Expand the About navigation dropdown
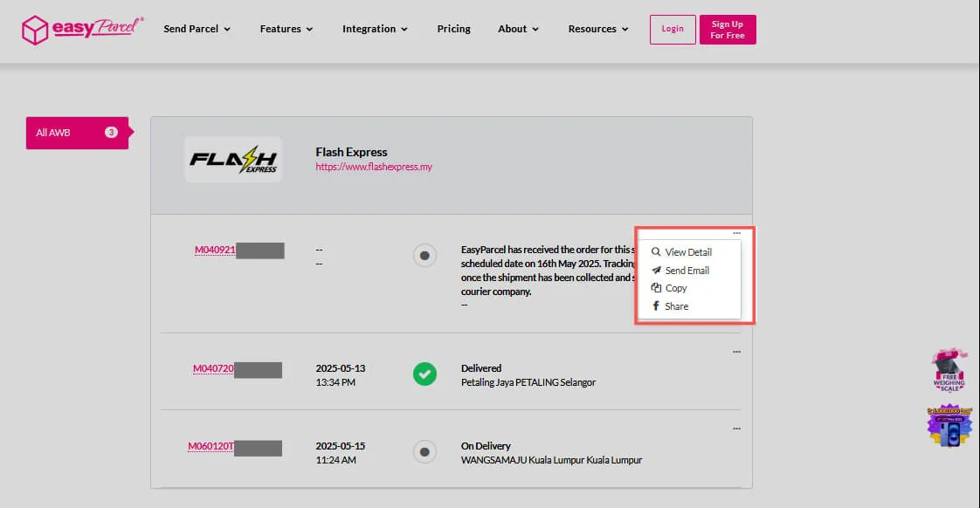The height and width of the screenshot is (508, 980). click(x=518, y=29)
